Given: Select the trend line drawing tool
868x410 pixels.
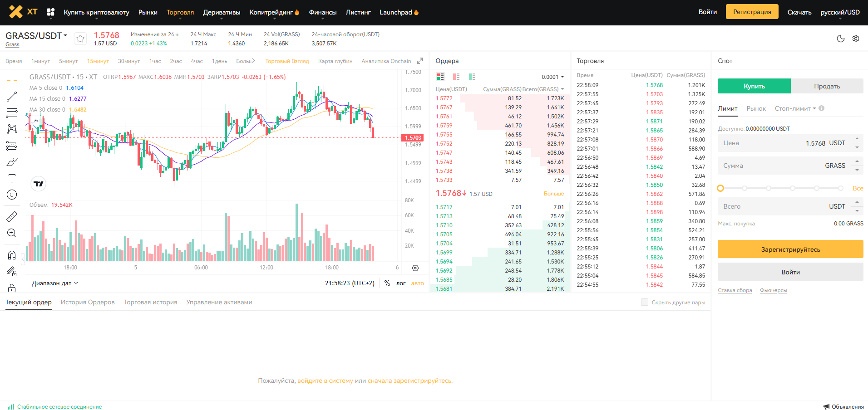Looking at the screenshot, I should pyautogui.click(x=12, y=97).
